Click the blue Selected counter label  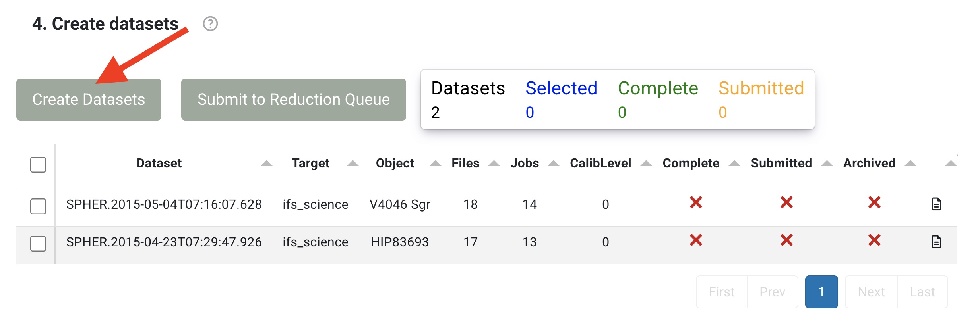click(x=561, y=88)
